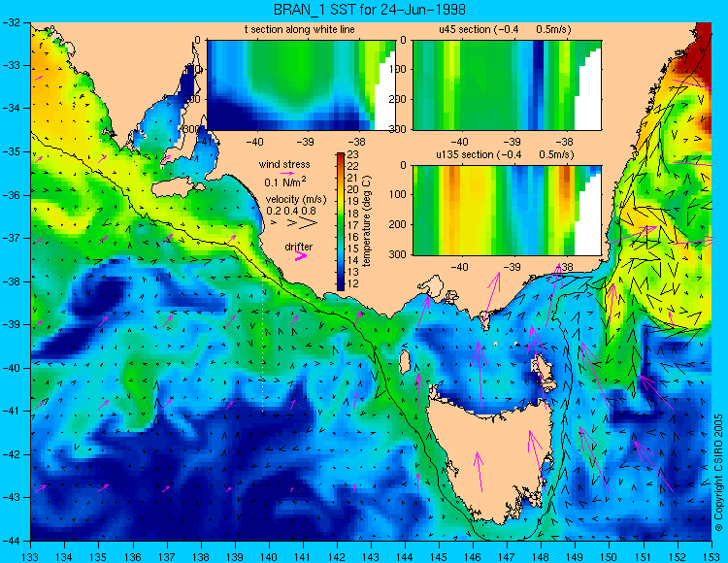
Task: Click the temperature color bar legend
Action: coord(341,221)
